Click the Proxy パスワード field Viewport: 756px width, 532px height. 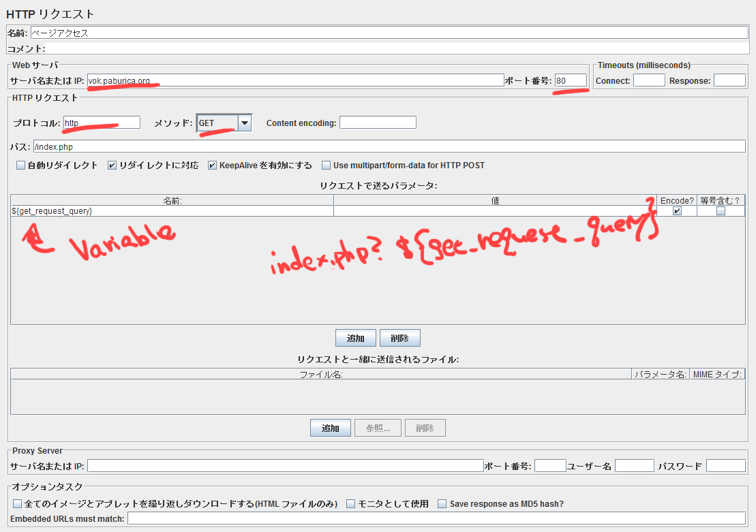726,466
